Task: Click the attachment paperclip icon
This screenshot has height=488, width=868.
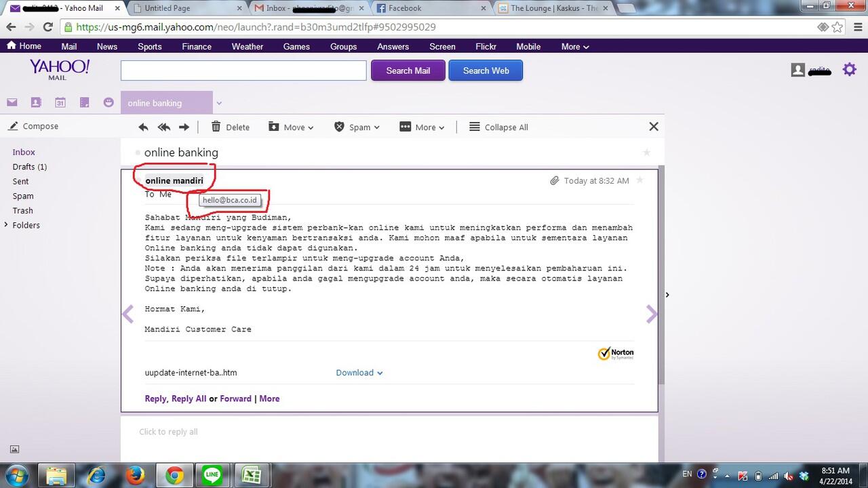Action: coord(554,180)
